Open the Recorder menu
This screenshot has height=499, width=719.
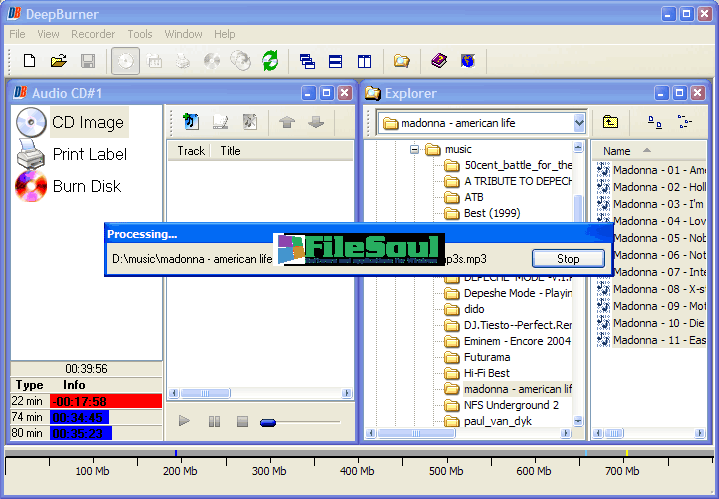click(x=92, y=34)
